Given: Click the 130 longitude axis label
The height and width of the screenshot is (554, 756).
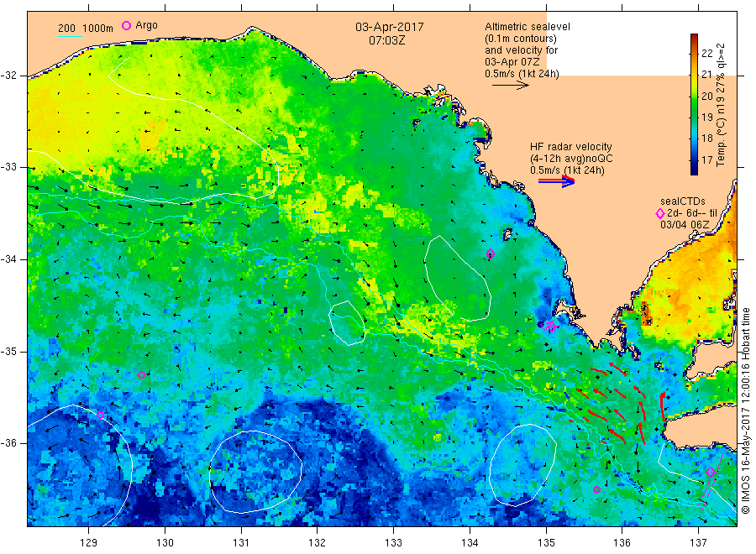Looking at the screenshot, I should point(165,543).
